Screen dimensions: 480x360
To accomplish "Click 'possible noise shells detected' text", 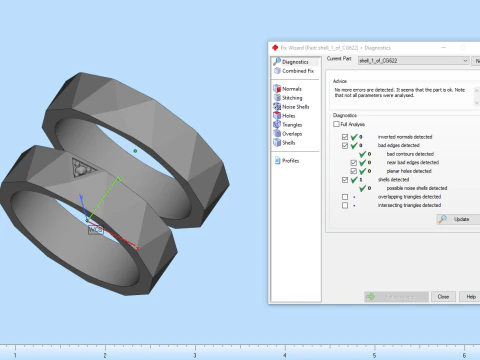I will pos(417,188).
